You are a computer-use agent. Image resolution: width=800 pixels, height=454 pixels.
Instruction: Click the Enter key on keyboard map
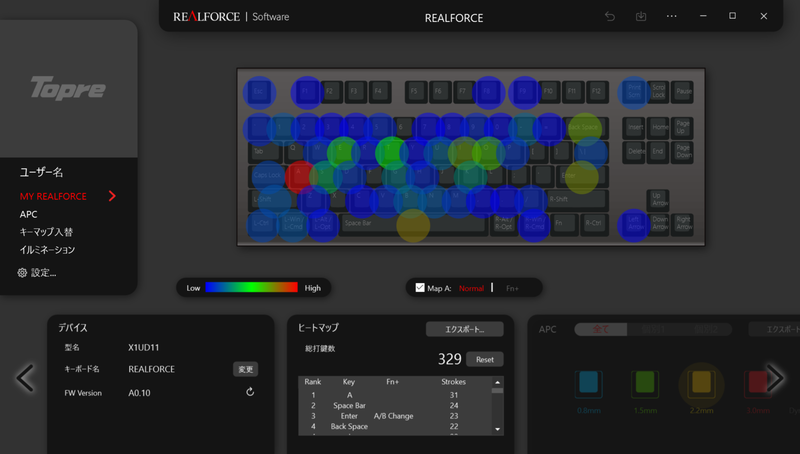(582, 176)
